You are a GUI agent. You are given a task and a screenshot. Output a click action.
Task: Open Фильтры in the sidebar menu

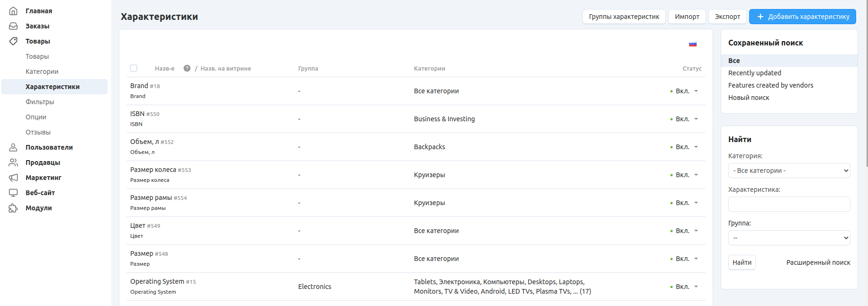pyautogui.click(x=40, y=102)
